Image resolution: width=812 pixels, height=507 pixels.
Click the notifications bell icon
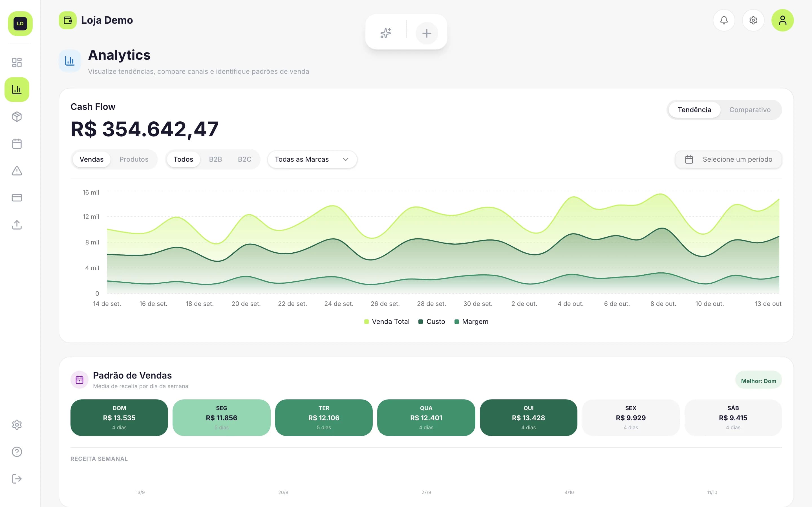pyautogui.click(x=724, y=20)
